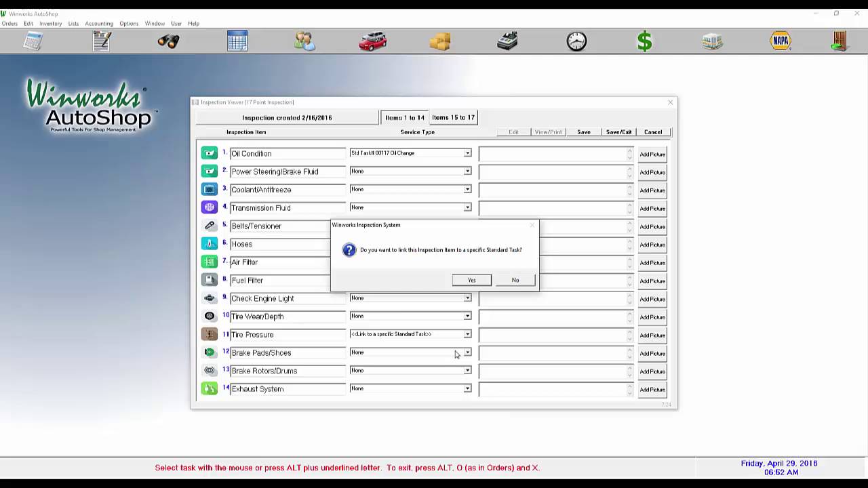Expand Brake Rotors/Drums service type dropdown
Viewport: 868px width, 488px height.
(x=467, y=370)
